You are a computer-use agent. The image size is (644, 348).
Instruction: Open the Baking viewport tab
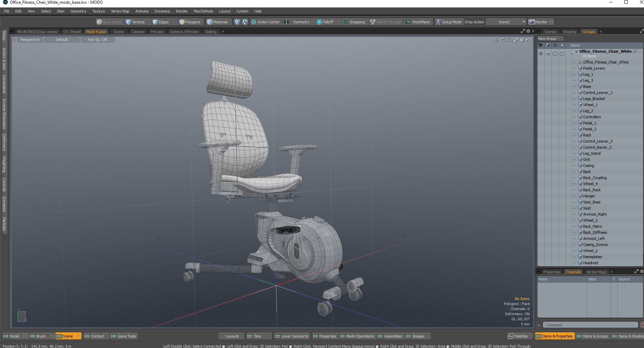(211, 32)
